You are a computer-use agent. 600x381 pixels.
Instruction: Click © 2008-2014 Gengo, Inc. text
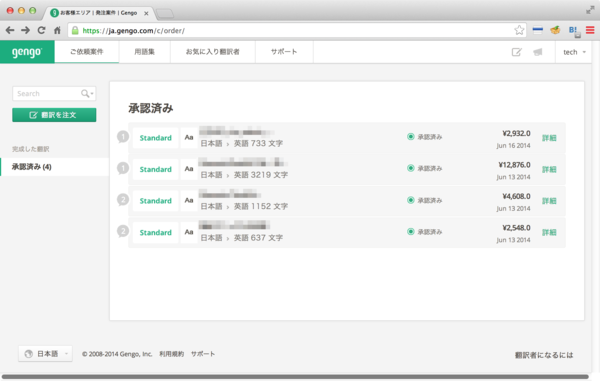click(x=117, y=354)
